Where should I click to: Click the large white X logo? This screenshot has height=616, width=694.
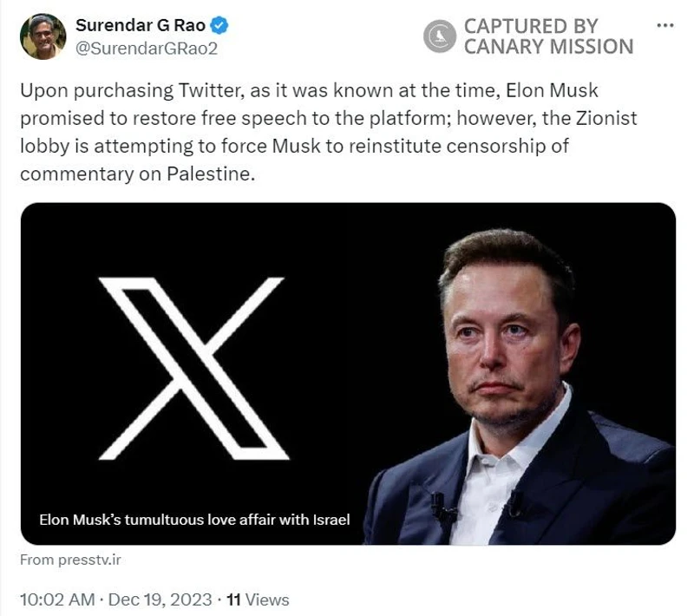[x=193, y=368]
